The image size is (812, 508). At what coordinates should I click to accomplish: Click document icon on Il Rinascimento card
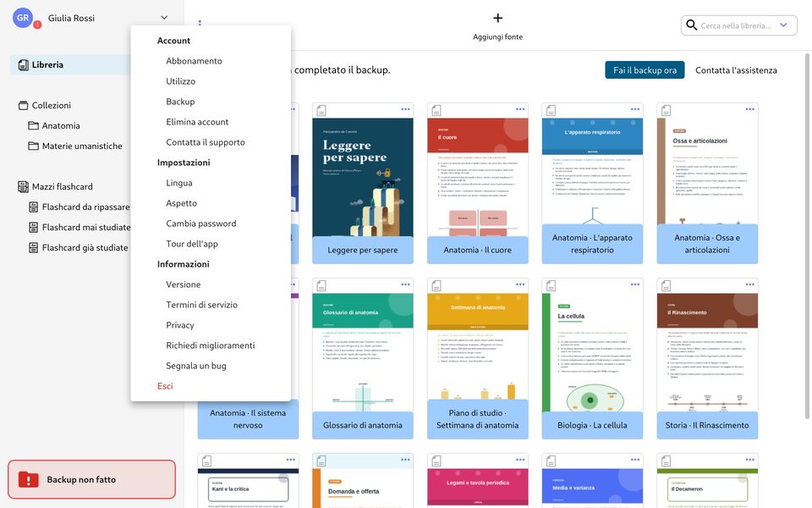667,285
